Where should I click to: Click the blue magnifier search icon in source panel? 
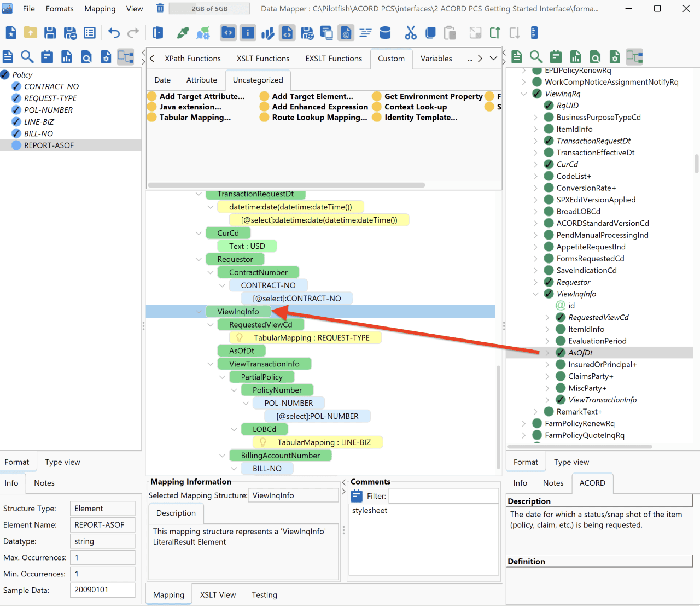coord(27,57)
